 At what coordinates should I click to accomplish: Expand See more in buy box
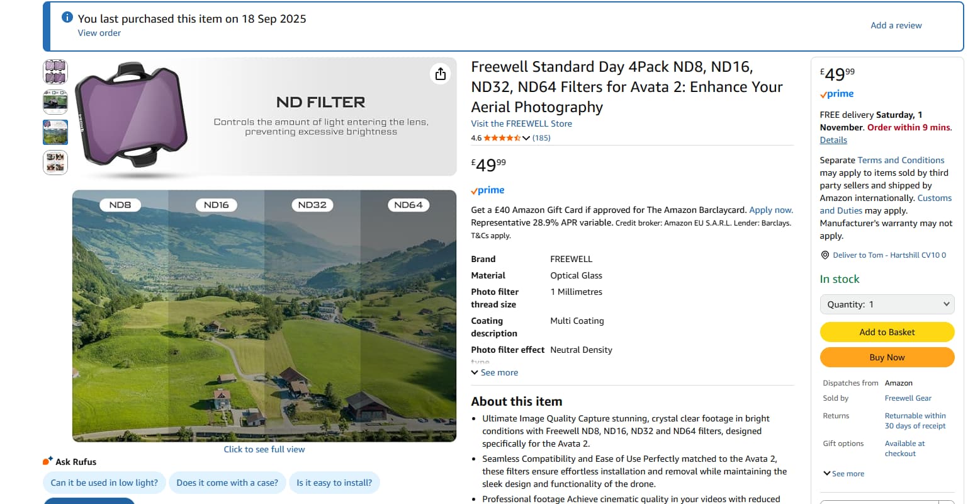843,474
